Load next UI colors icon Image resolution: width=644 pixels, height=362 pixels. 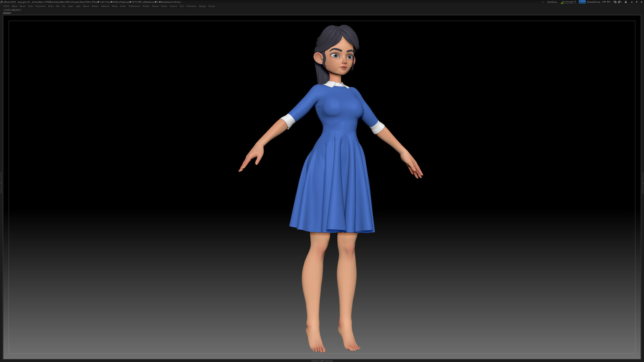point(619,2)
